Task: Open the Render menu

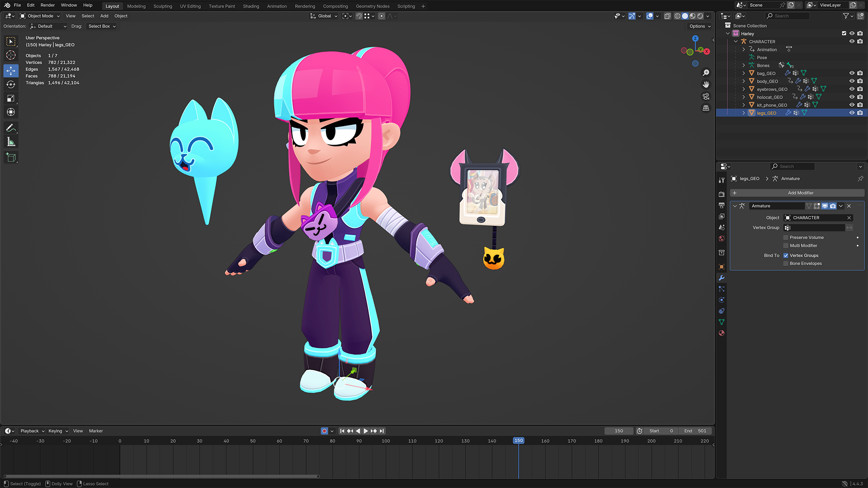Action: coord(47,5)
